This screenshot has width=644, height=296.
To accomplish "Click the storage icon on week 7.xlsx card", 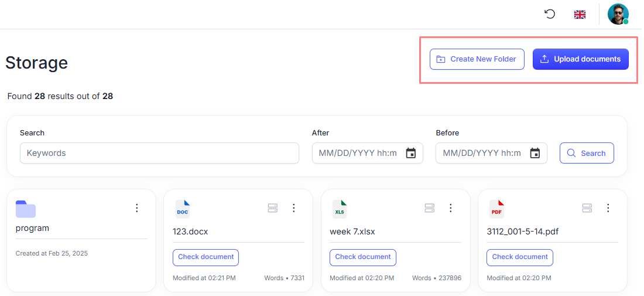I will (x=429, y=208).
